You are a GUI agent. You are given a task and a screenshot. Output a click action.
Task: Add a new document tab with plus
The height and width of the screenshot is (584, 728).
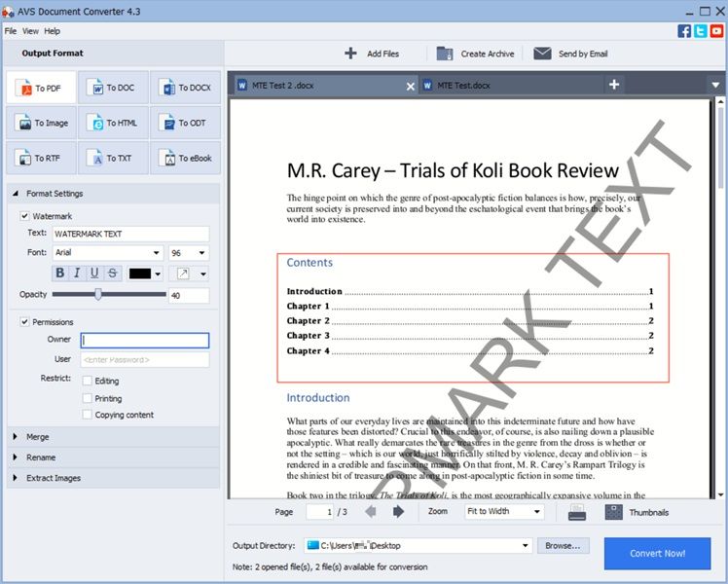click(x=614, y=85)
